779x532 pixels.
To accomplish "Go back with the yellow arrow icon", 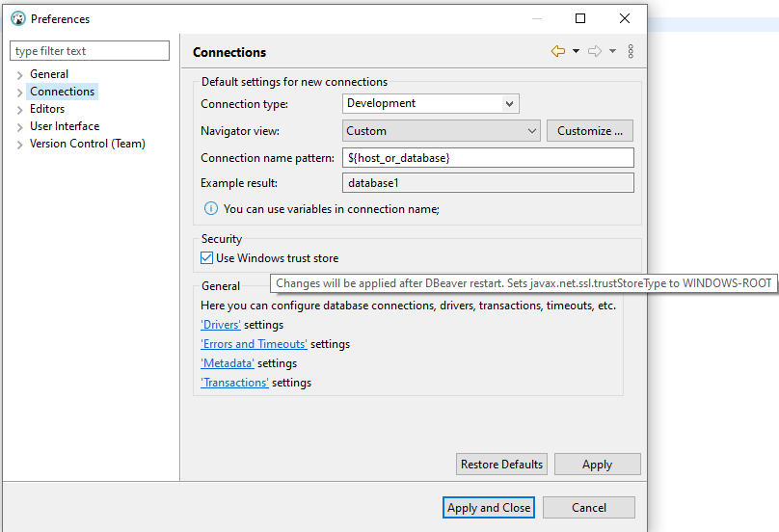I will click(558, 51).
